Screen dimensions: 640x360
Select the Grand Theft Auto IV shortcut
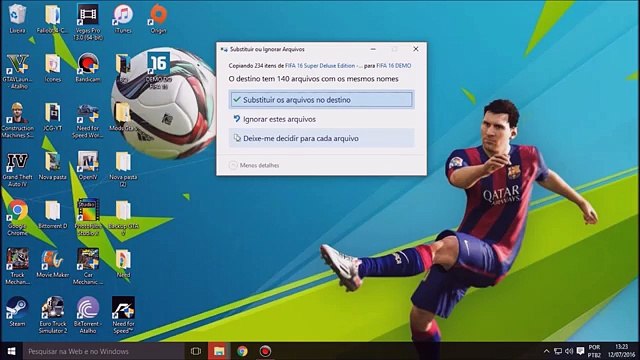click(x=17, y=169)
